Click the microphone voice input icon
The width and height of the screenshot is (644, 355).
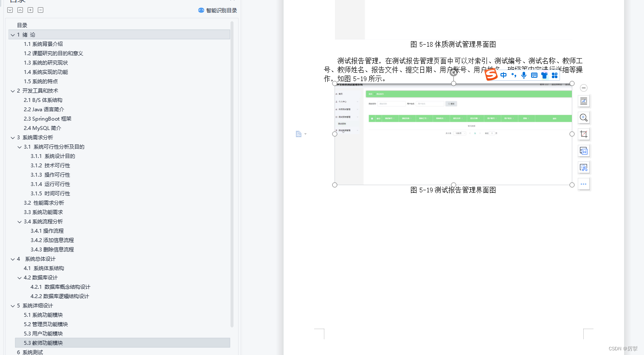point(524,75)
